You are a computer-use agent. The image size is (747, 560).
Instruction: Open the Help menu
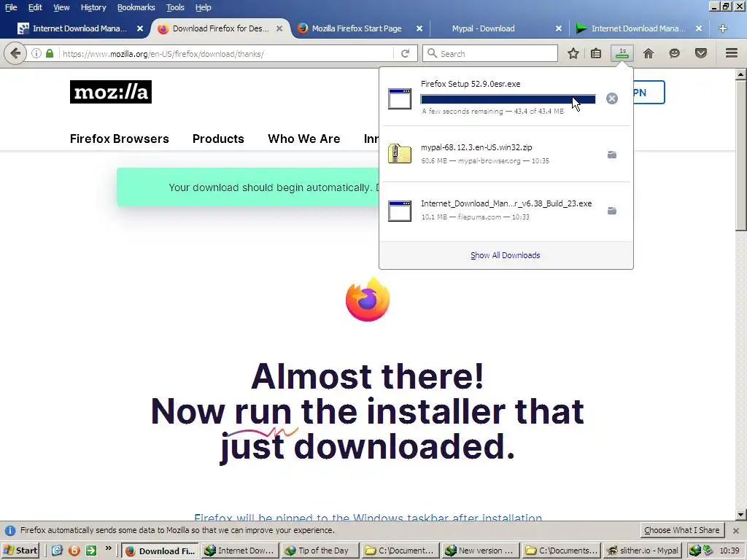coord(203,7)
